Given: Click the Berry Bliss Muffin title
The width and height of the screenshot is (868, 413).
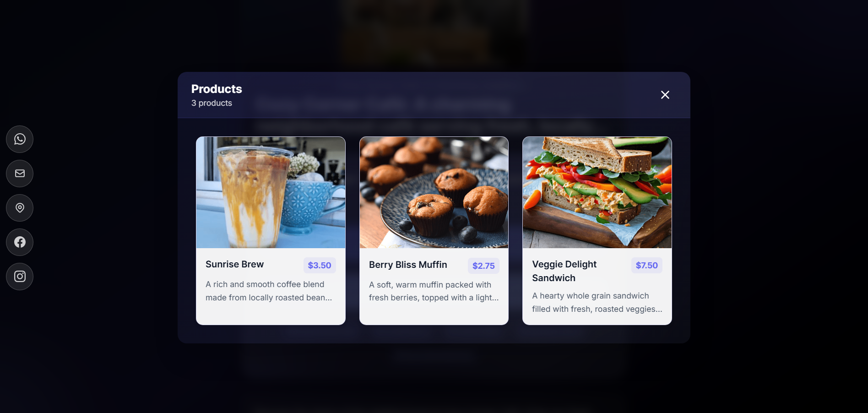Looking at the screenshot, I should pos(408,265).
